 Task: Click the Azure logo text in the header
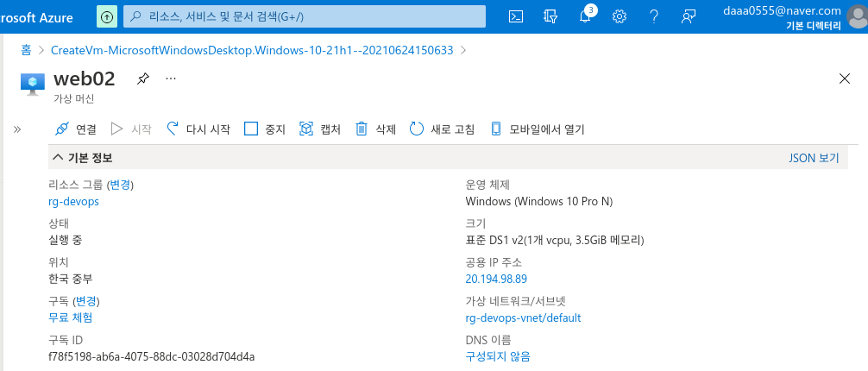(x=36, y=18)
